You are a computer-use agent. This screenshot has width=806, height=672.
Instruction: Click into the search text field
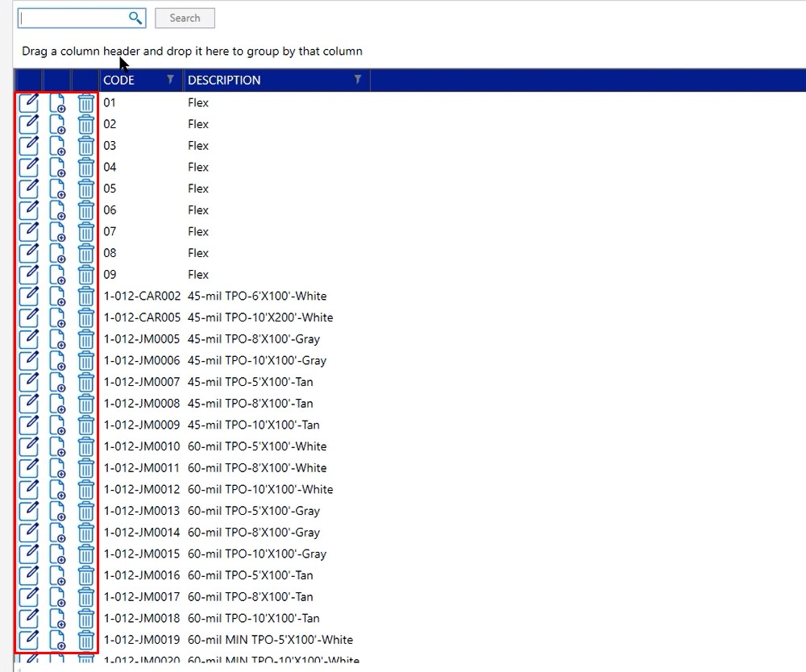click(73, 18)
